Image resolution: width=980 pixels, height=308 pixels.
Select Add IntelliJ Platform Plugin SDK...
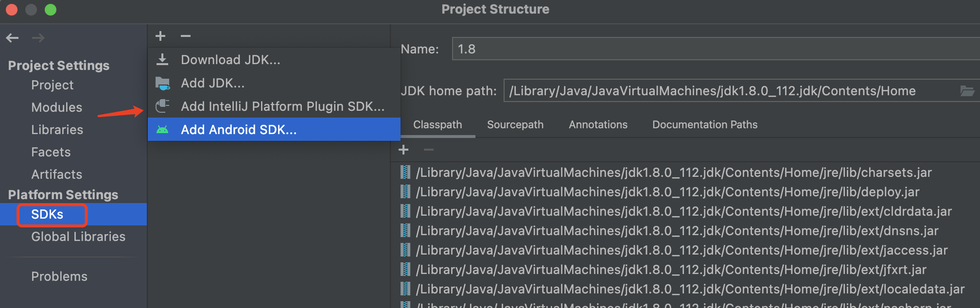coord(282,106)
